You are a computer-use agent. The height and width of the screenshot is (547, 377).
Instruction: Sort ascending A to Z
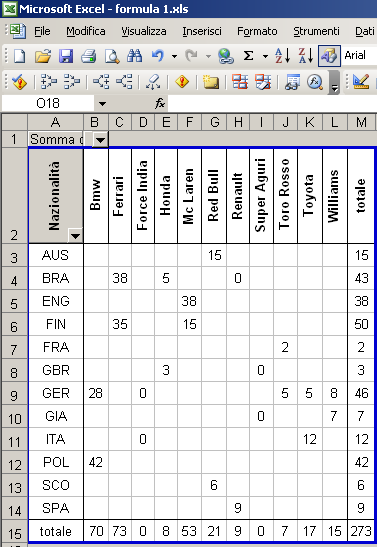point(282,56)
